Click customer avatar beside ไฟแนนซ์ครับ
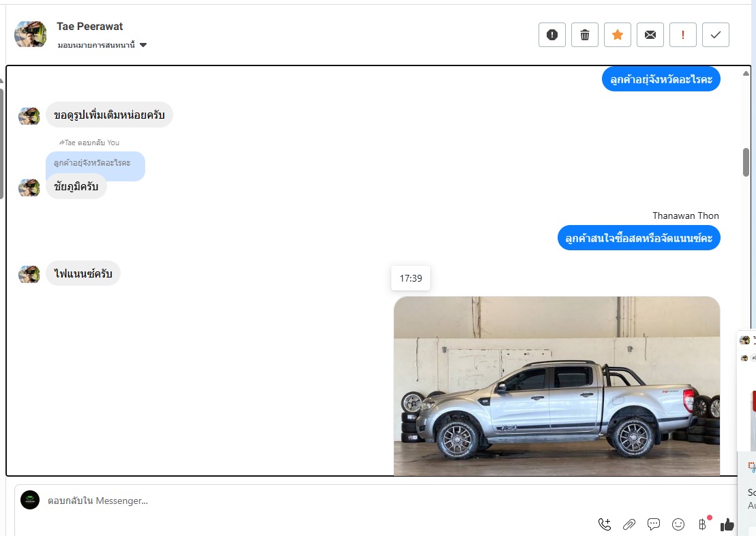This screenshot has height=536, width=756. [29, 274]
